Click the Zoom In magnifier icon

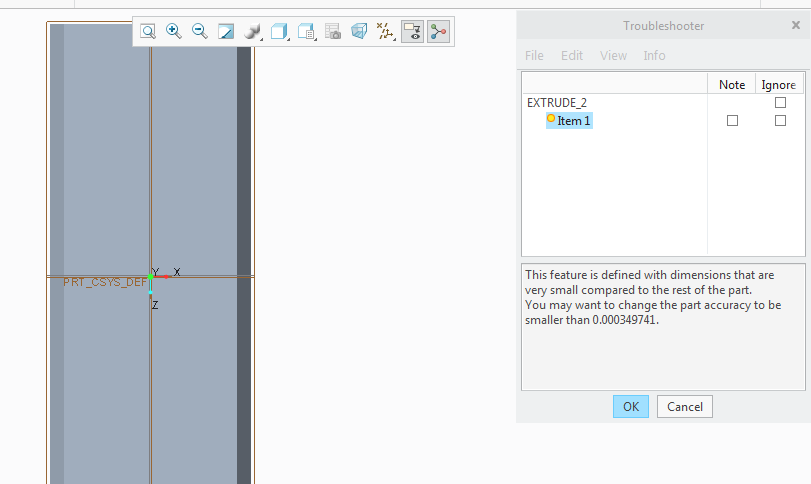coord(174,32)
